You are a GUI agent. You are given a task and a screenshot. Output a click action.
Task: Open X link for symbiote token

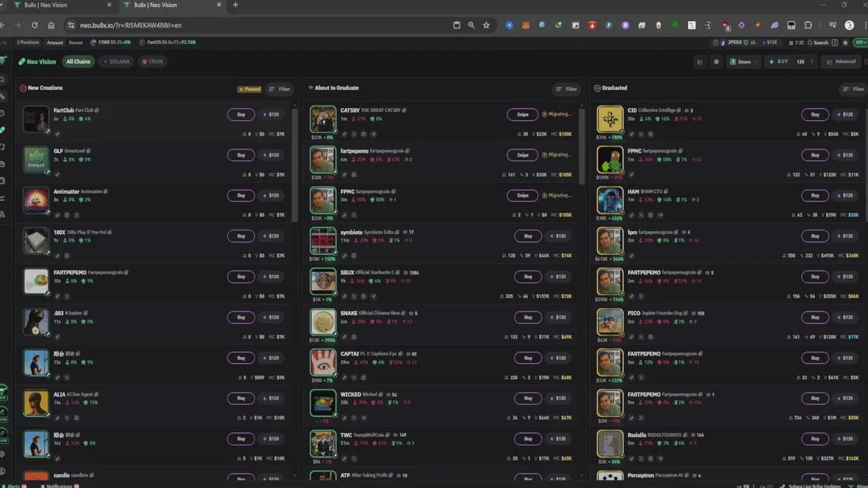[x=353, y=256]
